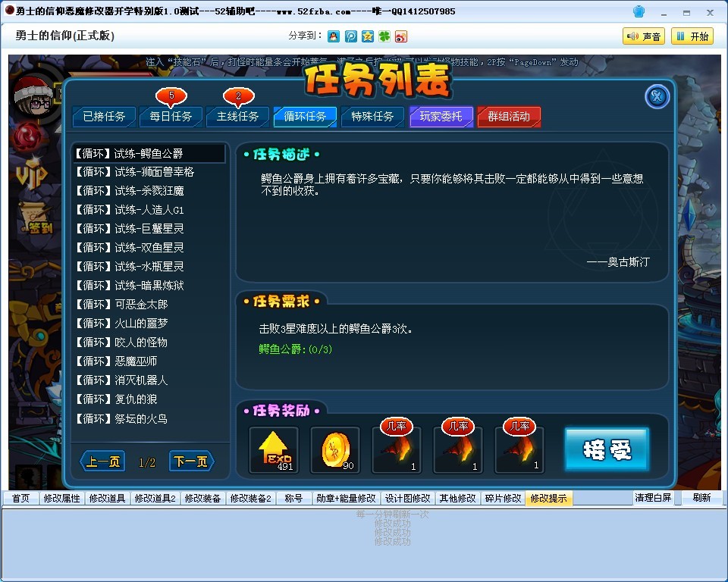Open the 主线任务 tab

[x=237, y=117]
